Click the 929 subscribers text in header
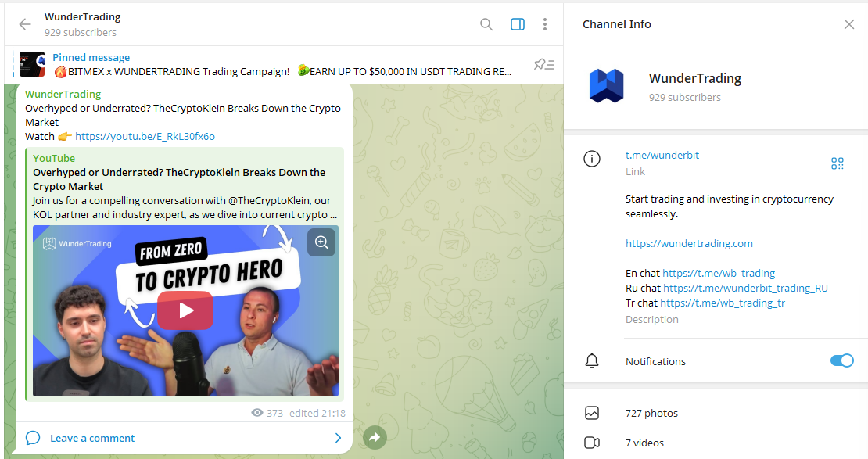Viewport: 868px width, 459px height. (x=81, y=33)
